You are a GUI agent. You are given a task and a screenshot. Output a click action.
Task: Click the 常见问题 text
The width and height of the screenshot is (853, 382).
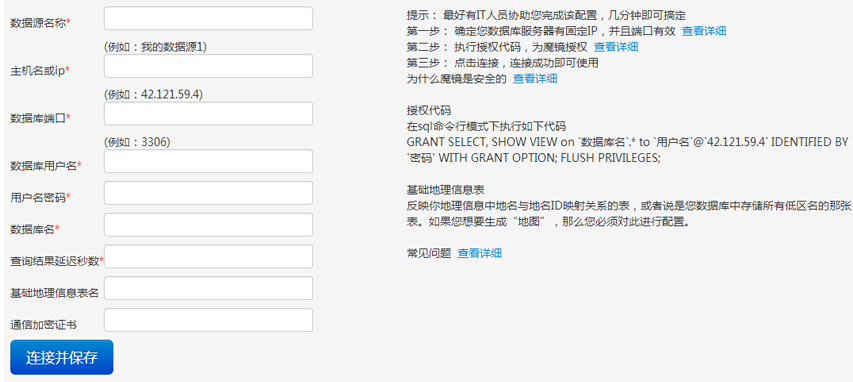429,253
